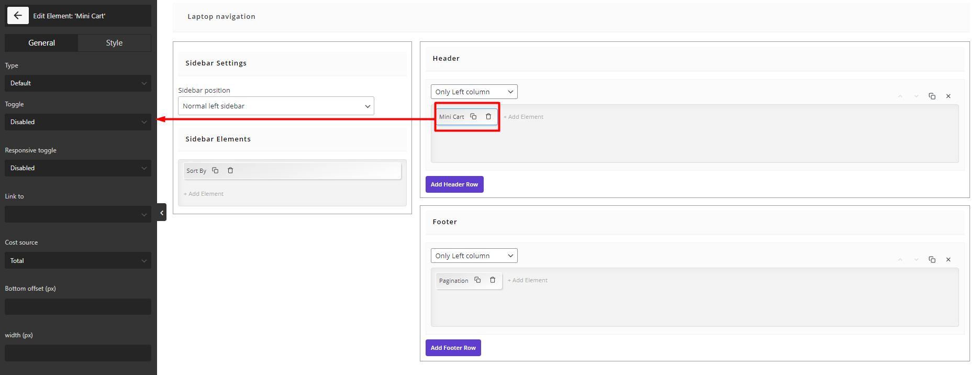
Task: Delete the Pagination footer element
Action: click(493, 280)
